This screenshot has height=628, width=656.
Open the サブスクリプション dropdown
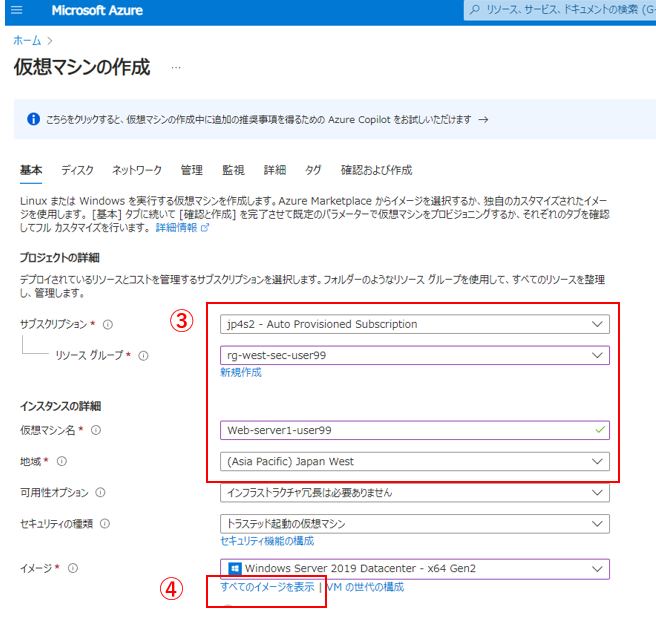(415, 324)
